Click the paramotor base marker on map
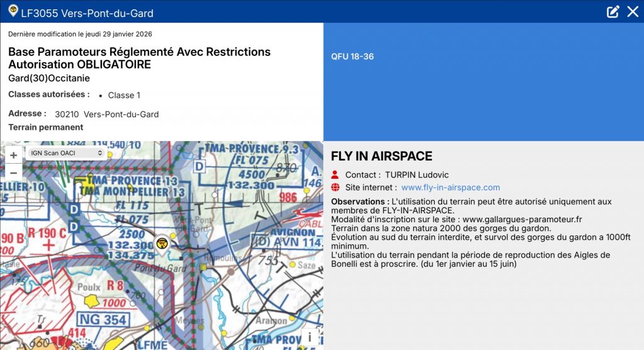This screenshot has width=644, height=350. click(162, 244)
